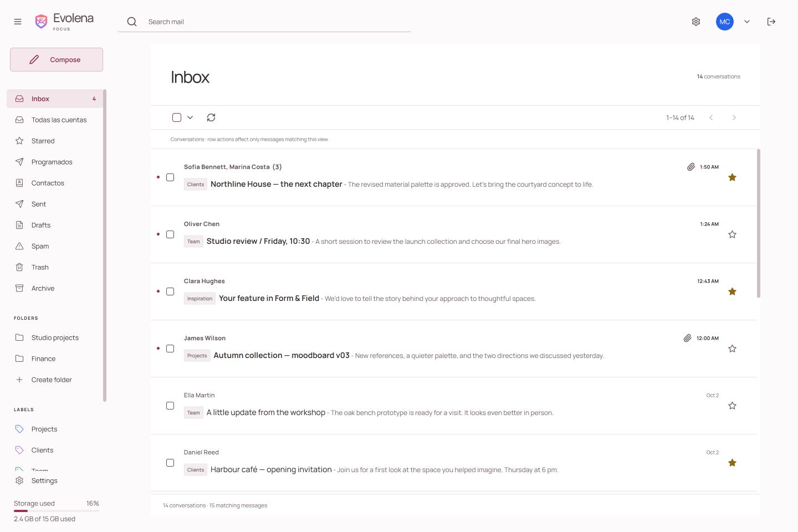Select the Sofia Bennett conversation checkbox
Image resolution: width=798 pixels, height=532 pixels.
coord(170,177)
